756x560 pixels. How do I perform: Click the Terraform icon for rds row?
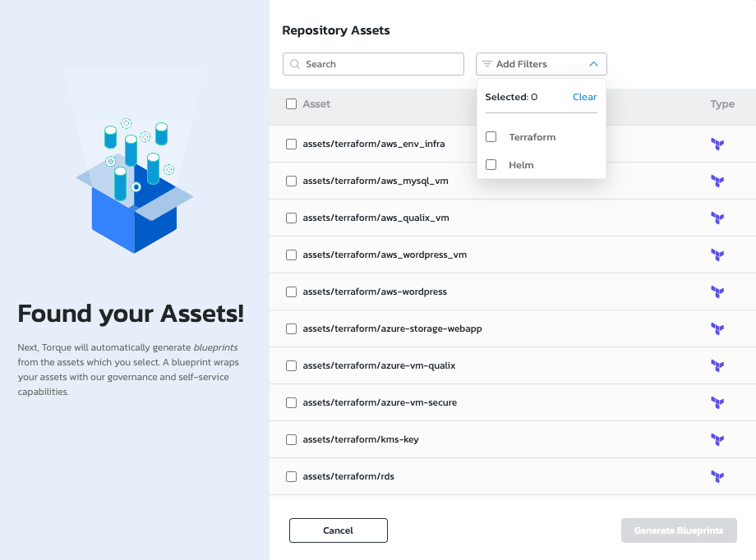(x=717, y=477)
